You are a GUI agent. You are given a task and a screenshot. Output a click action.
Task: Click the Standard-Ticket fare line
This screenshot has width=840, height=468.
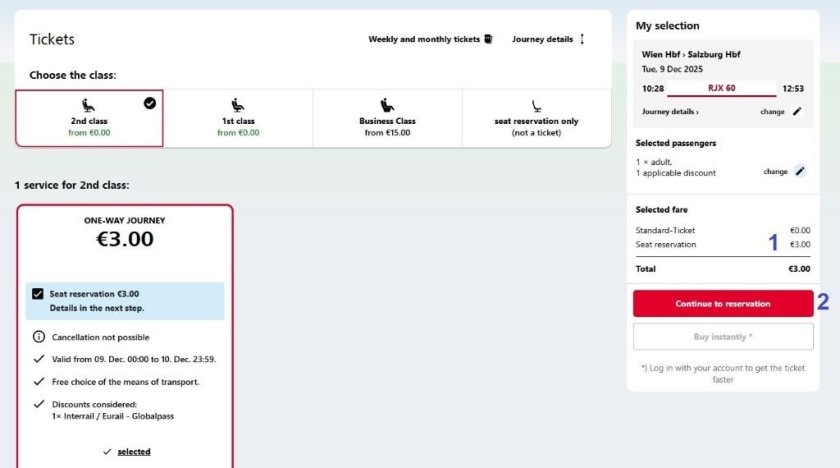click(723, 230)
